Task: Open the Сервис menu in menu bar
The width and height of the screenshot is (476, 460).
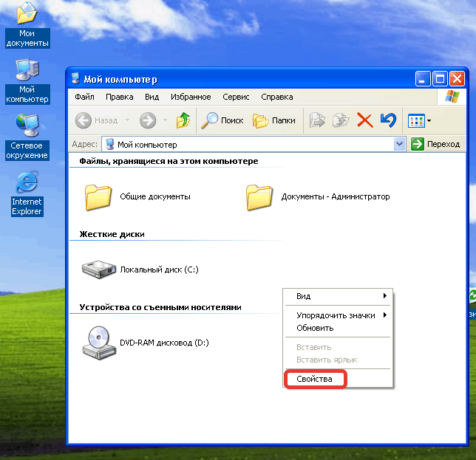Action: 236,97
